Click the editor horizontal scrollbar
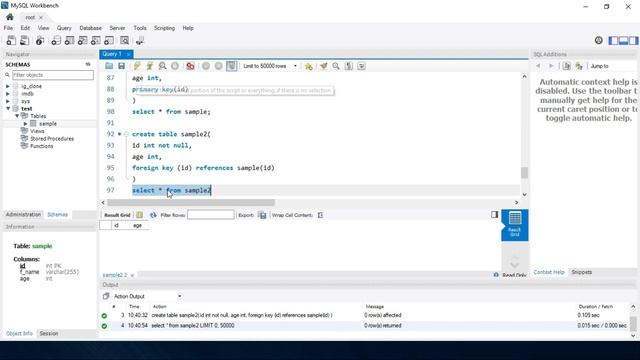The width and height of the screenshot is (640, 360). [x=191, y=202]
